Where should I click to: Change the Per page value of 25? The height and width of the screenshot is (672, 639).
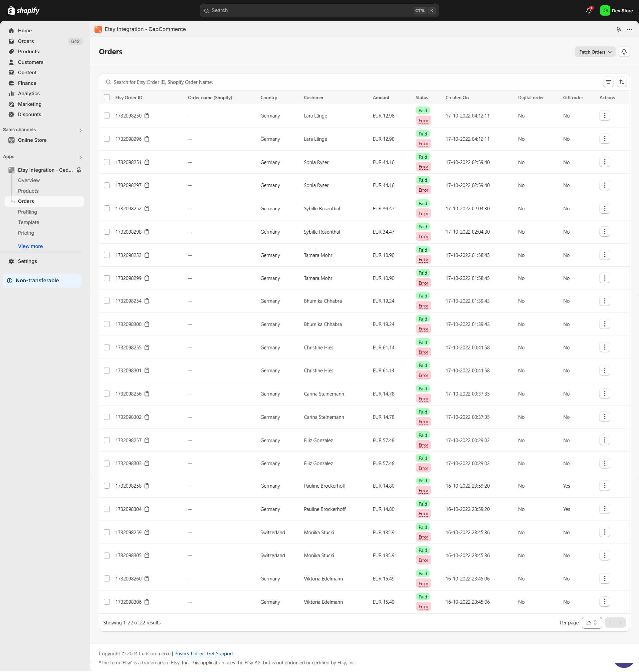591,623
